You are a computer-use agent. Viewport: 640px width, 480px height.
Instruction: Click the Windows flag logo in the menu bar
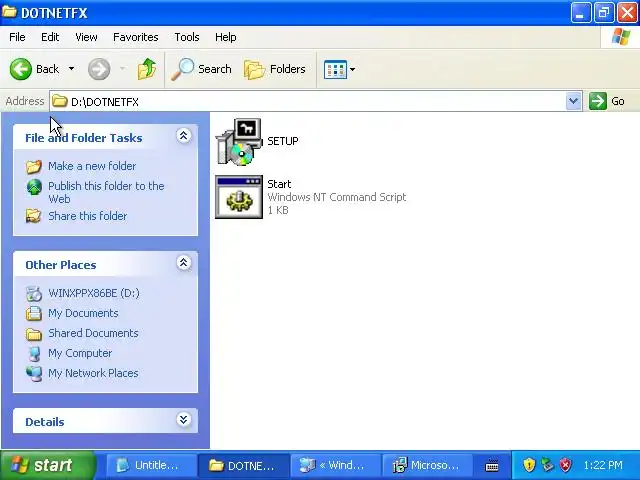pyautogui.click(x=620, y=37)
